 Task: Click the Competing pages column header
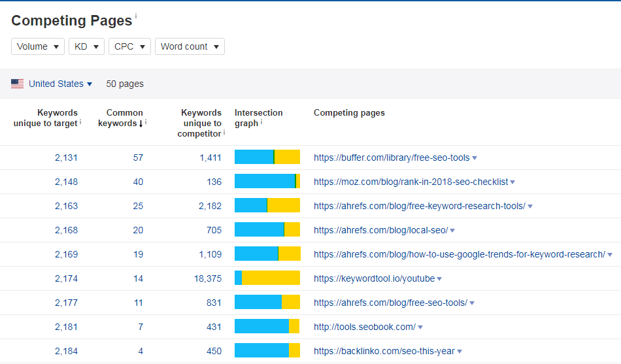(349, 113)
